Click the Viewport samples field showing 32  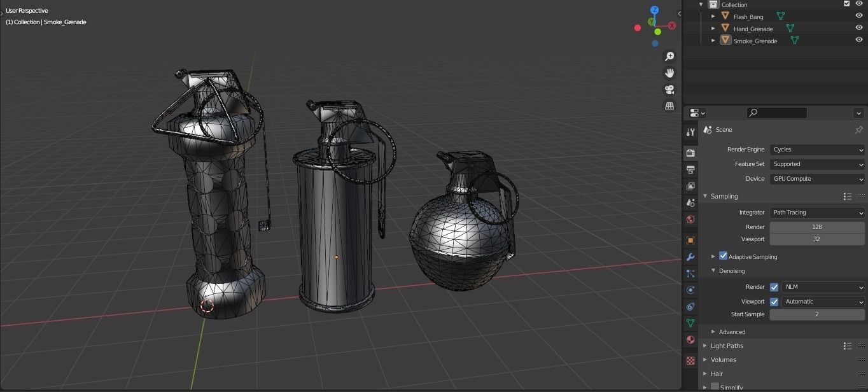[817, 239]
